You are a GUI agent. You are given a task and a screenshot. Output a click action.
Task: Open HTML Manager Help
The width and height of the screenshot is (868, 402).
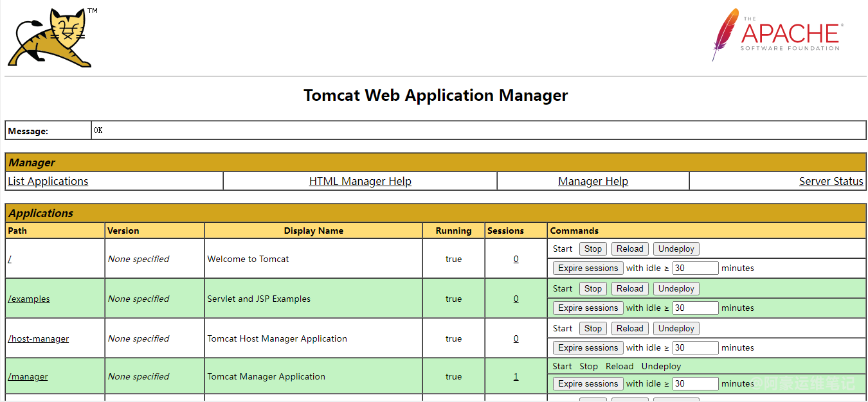(x=360, y=181)
